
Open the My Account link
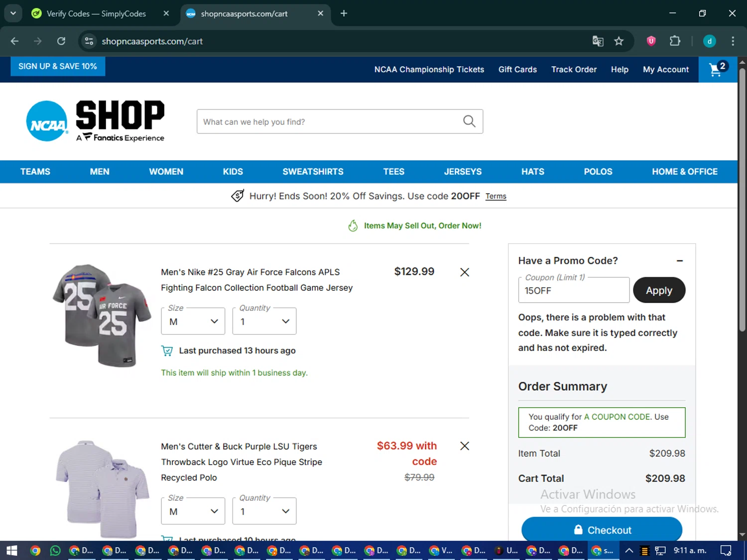click(x=666, y=70)
